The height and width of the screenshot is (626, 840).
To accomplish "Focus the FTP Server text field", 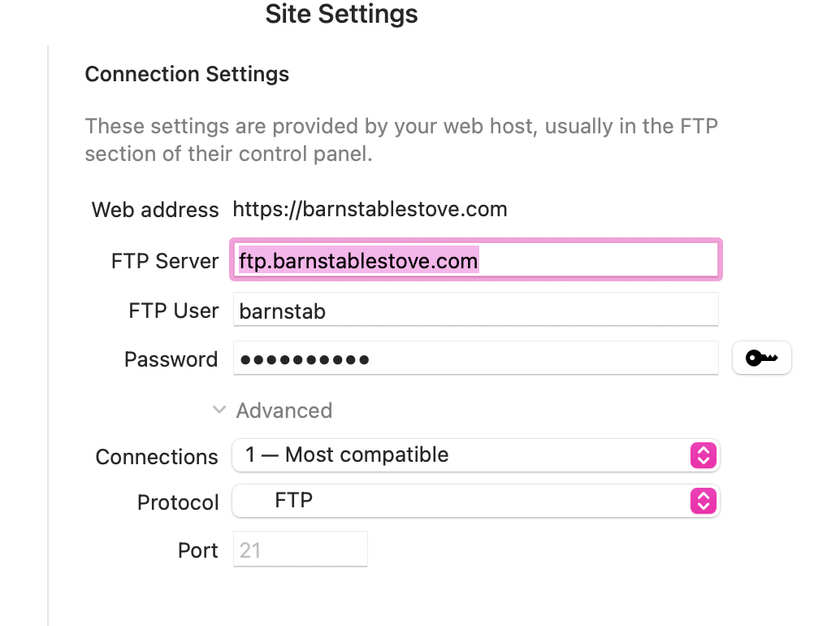I will pos(476,260).
